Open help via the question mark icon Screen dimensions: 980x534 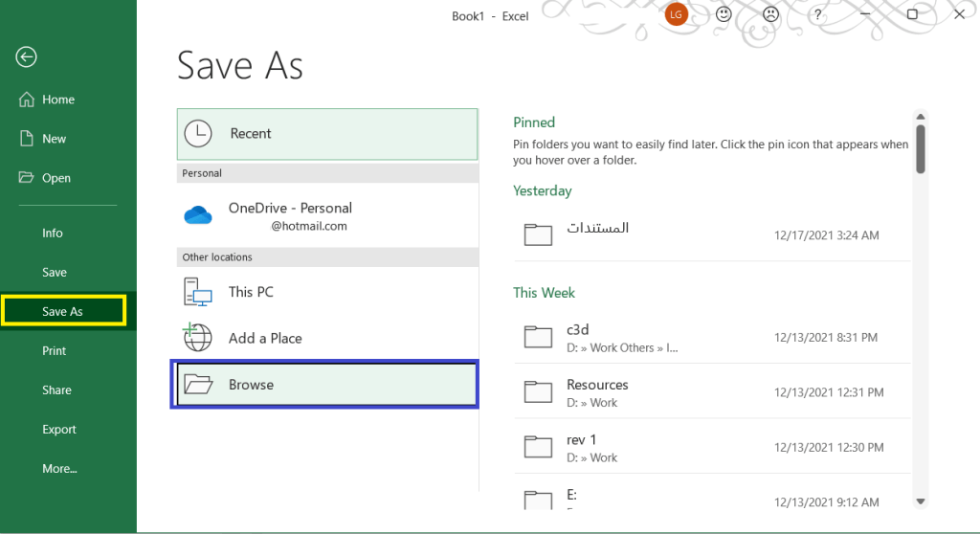coord(817,15)
